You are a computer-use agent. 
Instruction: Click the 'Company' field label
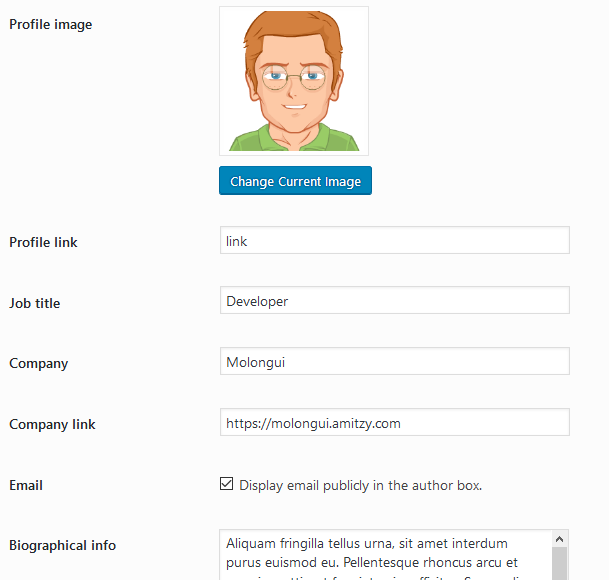click(x=39, y=363)
